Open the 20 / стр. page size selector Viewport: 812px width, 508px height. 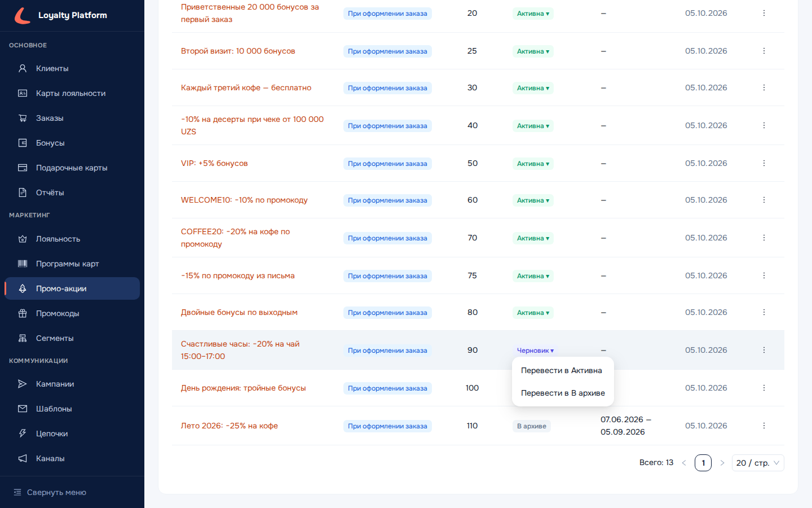(x=758, y=463)
